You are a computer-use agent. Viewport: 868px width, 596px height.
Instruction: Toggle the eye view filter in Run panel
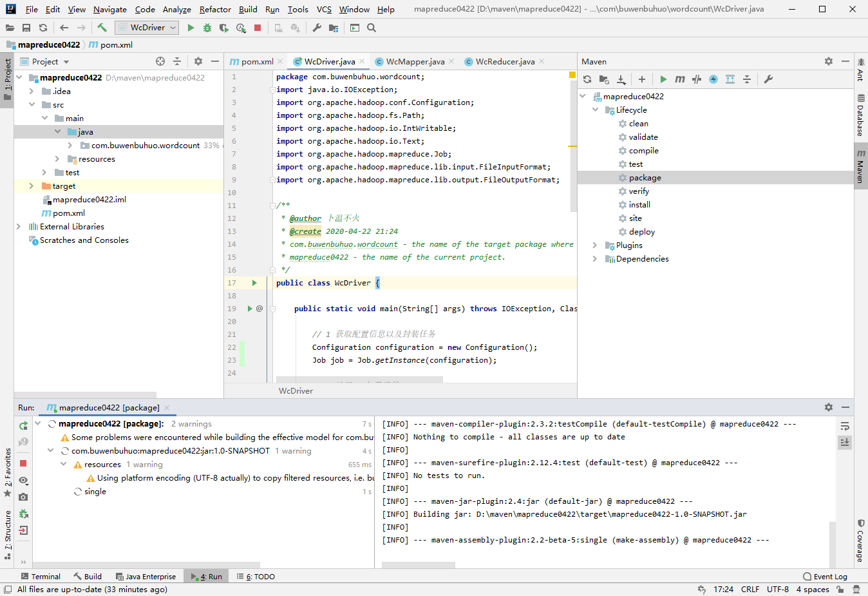[23, 480]
